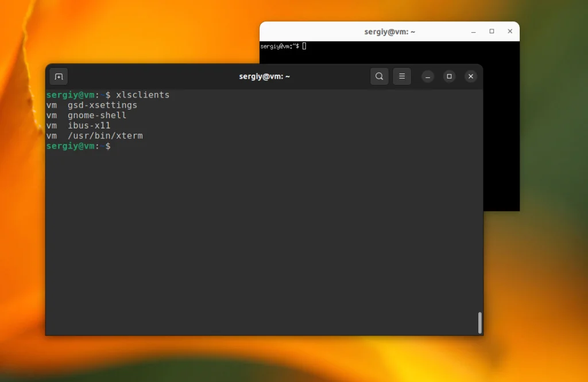The width and height of the screenshot is (588, 382).
Task: Close the background xterm window
Action: pyautogui.click(x=510, y=32)
